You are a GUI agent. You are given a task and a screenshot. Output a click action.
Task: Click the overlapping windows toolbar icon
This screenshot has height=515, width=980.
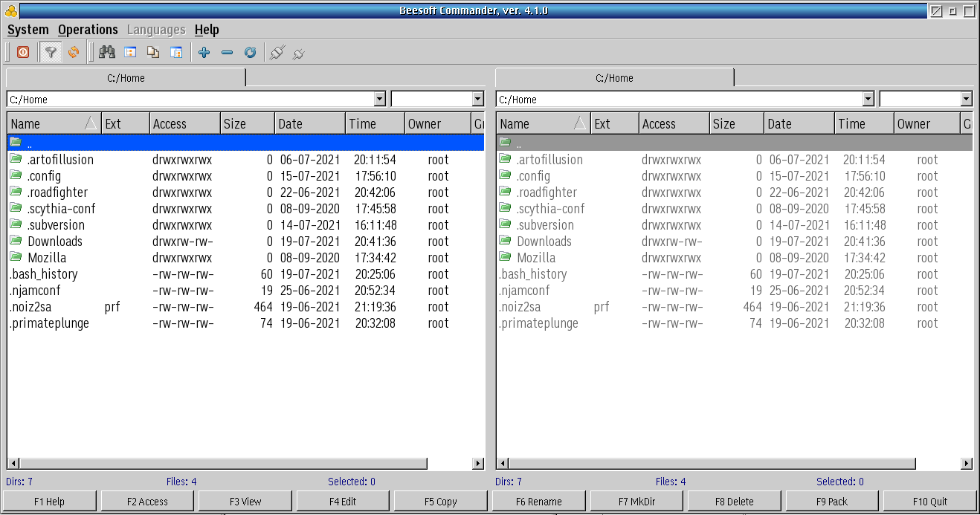pos(176,52)
